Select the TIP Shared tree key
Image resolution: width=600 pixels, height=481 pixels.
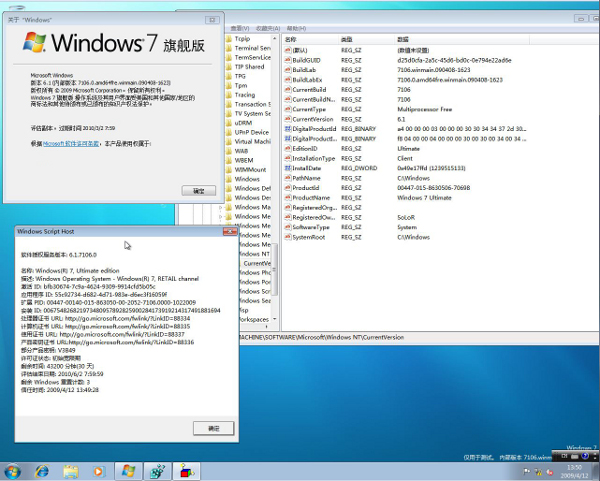pyautogui.click(x=249, y=67)
